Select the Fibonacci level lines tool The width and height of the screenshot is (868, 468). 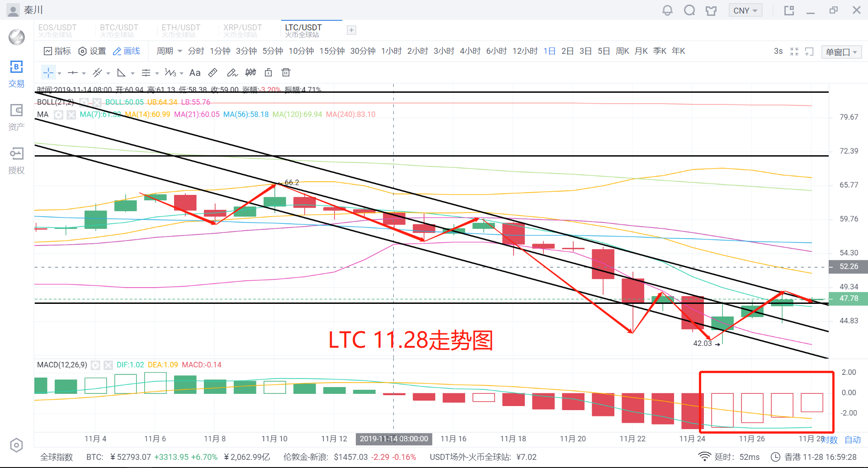146,72
